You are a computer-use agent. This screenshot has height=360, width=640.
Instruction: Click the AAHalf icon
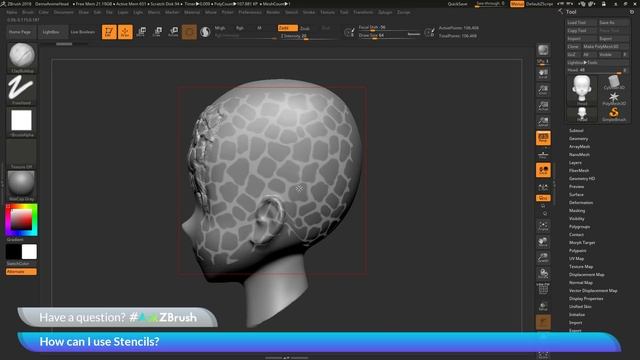tap(543, 121)
